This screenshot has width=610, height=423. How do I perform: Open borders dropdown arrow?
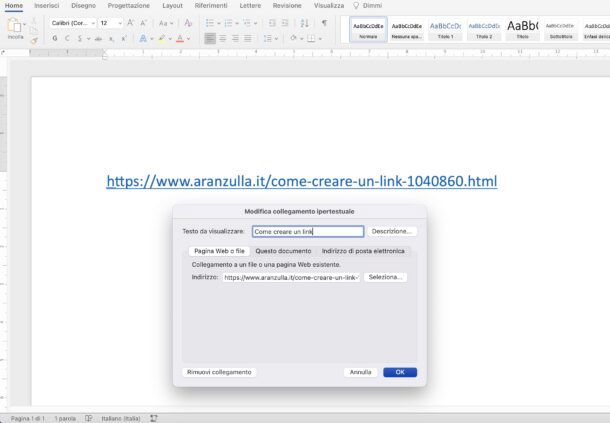[320, 39]
